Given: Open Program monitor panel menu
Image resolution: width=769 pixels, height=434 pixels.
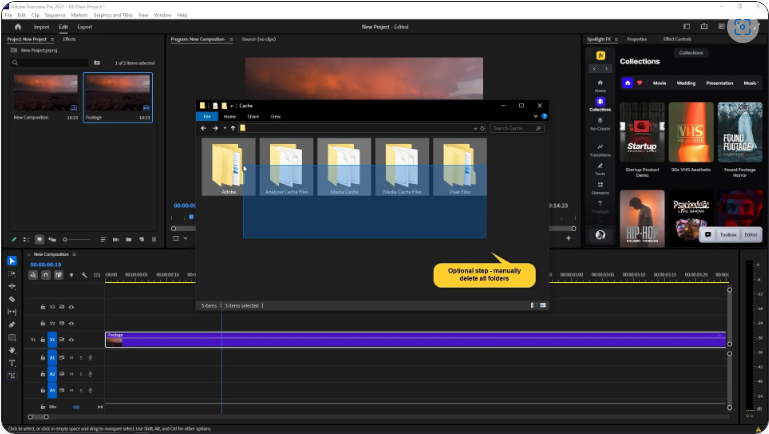Looking at the screenshot, I should [231, 39].
